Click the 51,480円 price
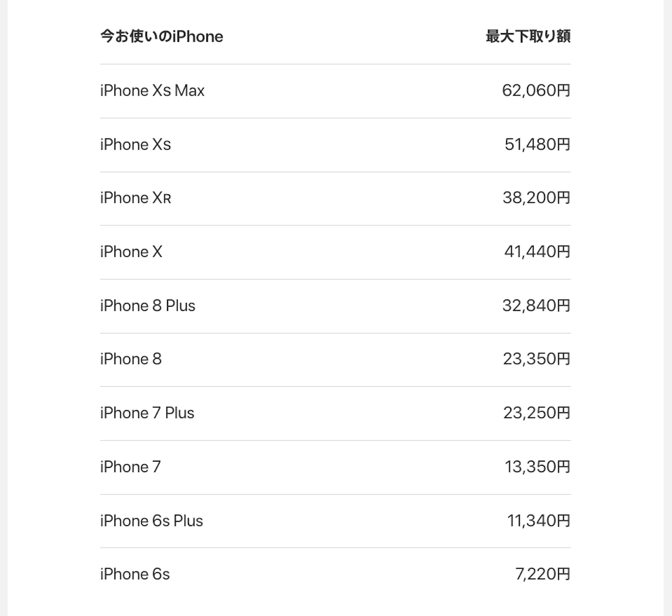 pos(537,144)
